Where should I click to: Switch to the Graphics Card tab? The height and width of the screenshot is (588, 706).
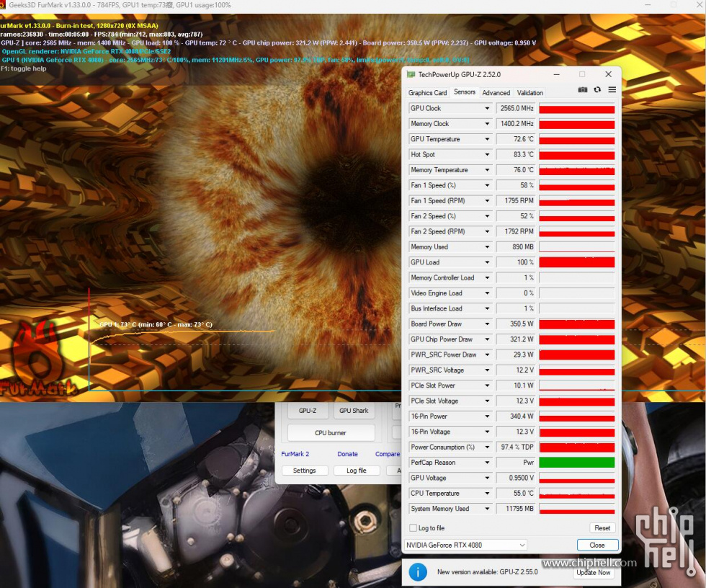tap(427, 93)
